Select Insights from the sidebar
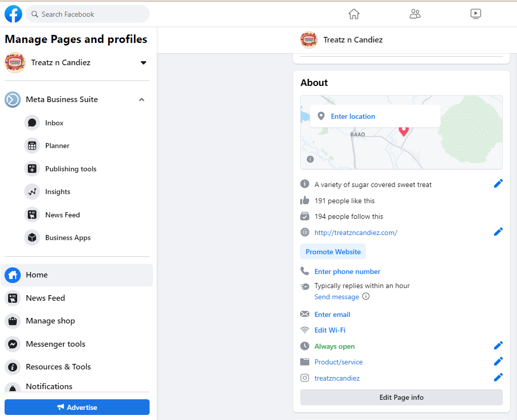Screen dimensions: 517x420 click(x=58, y=192)
